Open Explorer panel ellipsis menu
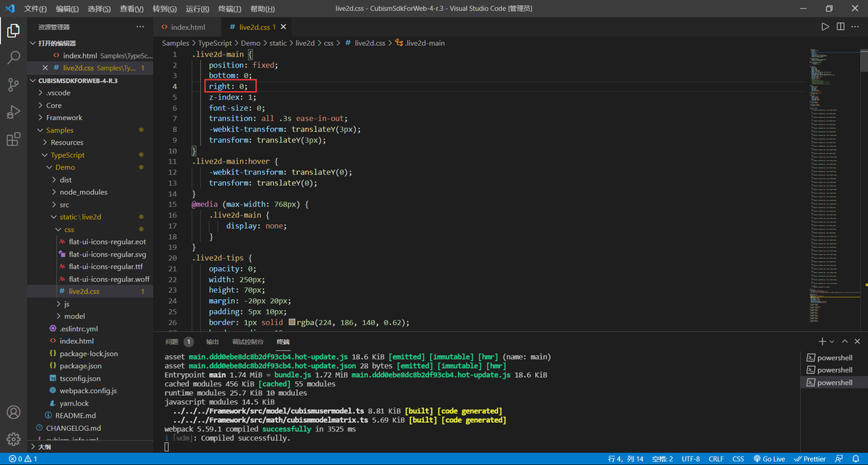The height and width of the screenshot is (465, 868). click(x=140, y=26)
